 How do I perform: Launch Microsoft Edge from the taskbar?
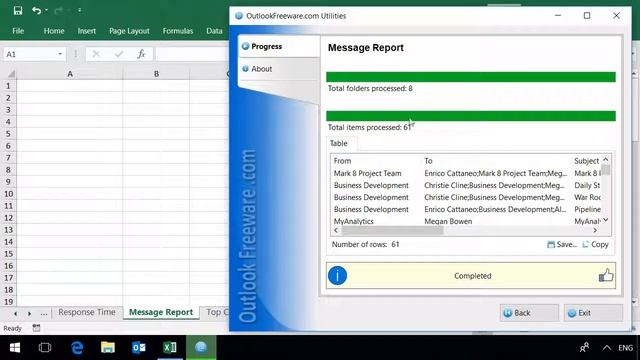point(77,347)
